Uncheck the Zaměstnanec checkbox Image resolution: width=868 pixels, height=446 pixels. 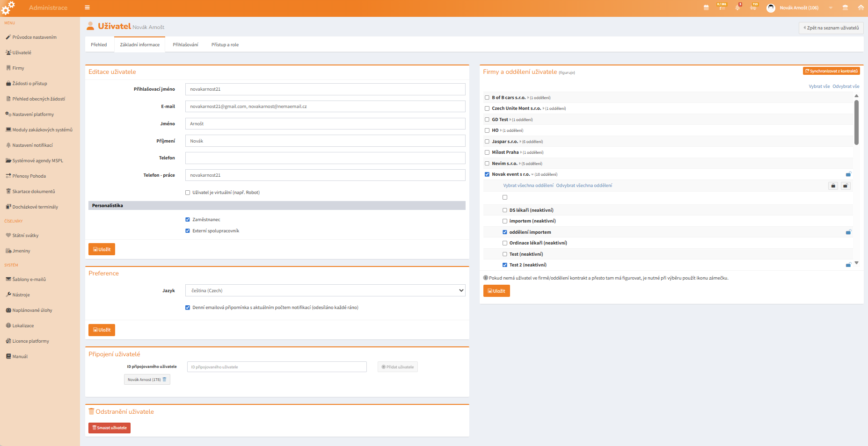pos(188,220)
